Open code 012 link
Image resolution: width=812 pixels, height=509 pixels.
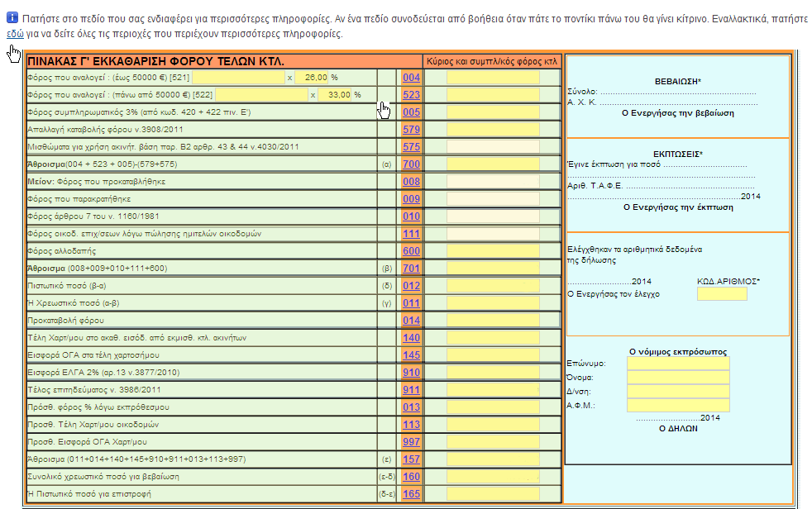point(411,286)
